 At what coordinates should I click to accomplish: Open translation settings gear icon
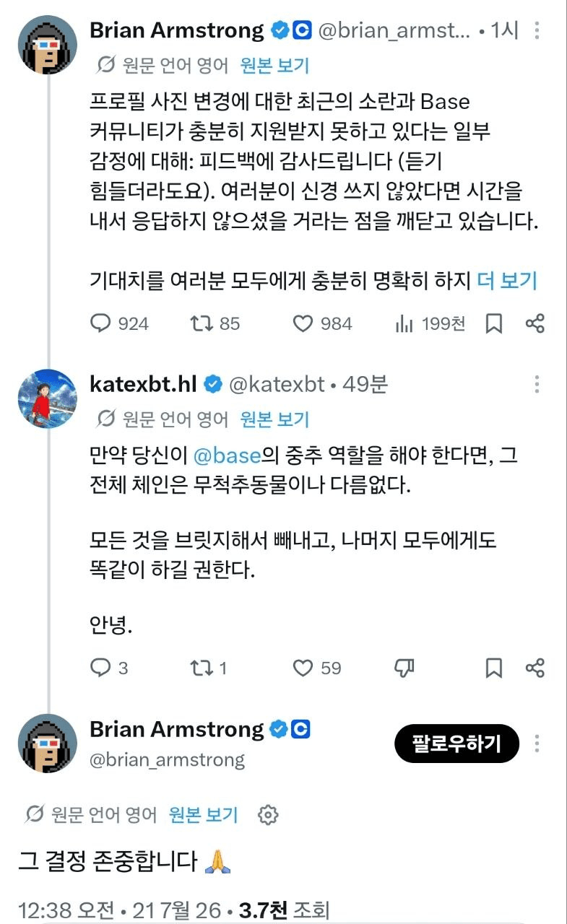(268, 815)
